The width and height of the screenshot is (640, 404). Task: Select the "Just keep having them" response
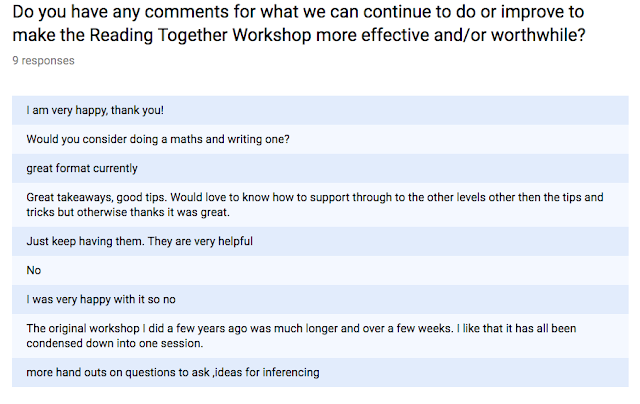[139, 242]
